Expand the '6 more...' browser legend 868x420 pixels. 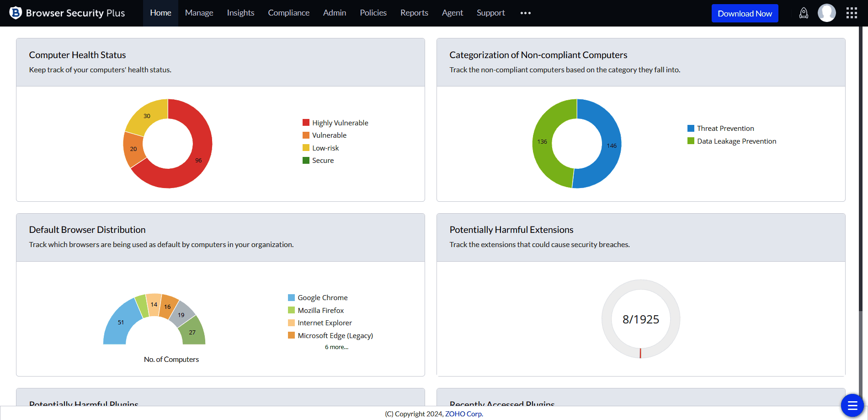(336, 347)
